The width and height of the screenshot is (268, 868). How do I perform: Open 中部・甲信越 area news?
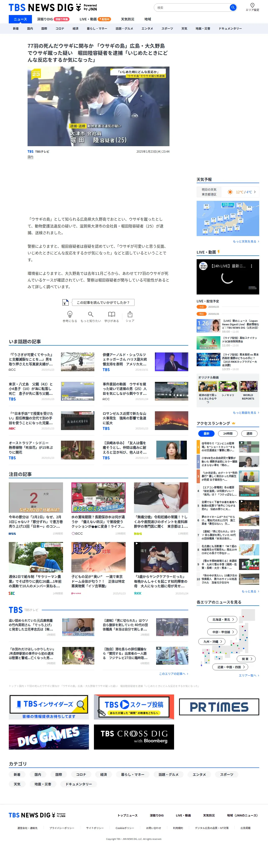(222, 632)
